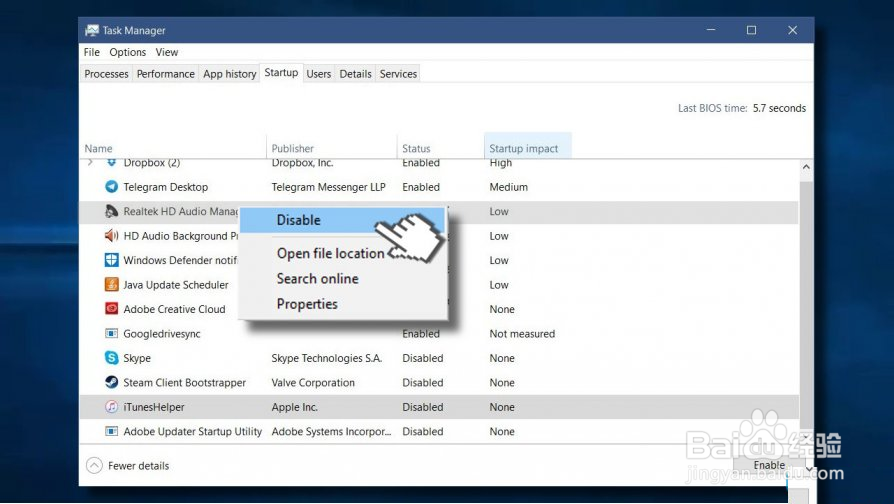This screenshot has height=504, width=894.
Task: Click the Valve Corporation publisher cell
Action: tap(313, 383)
